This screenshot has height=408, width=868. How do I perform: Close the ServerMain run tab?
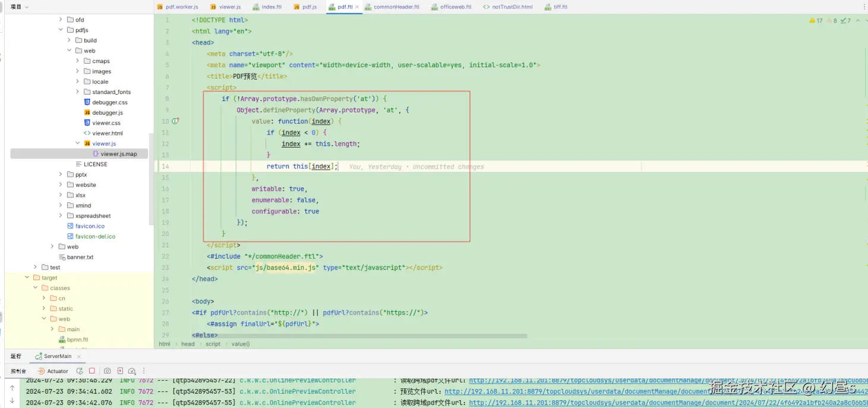[79, 356]
